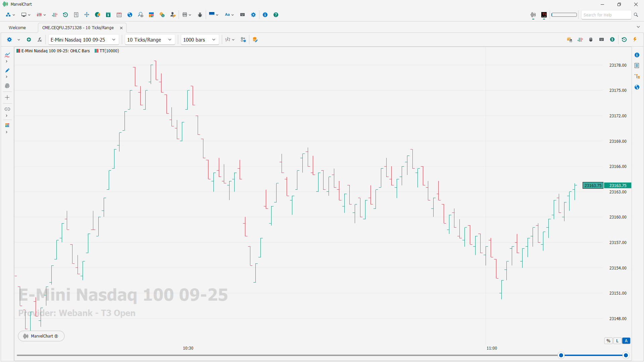This screenshot has height=362, width=644.
Task: Expand the chart settings gear dropdown arrow
Action: [19, 40]
